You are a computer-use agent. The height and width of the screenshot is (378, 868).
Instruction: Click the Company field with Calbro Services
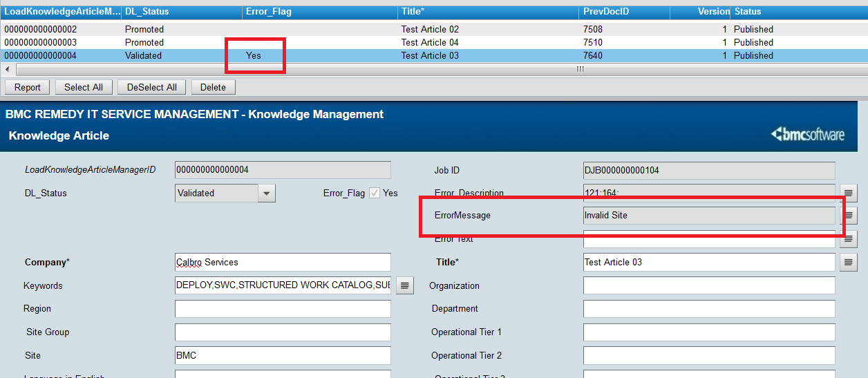click(283, 262)
